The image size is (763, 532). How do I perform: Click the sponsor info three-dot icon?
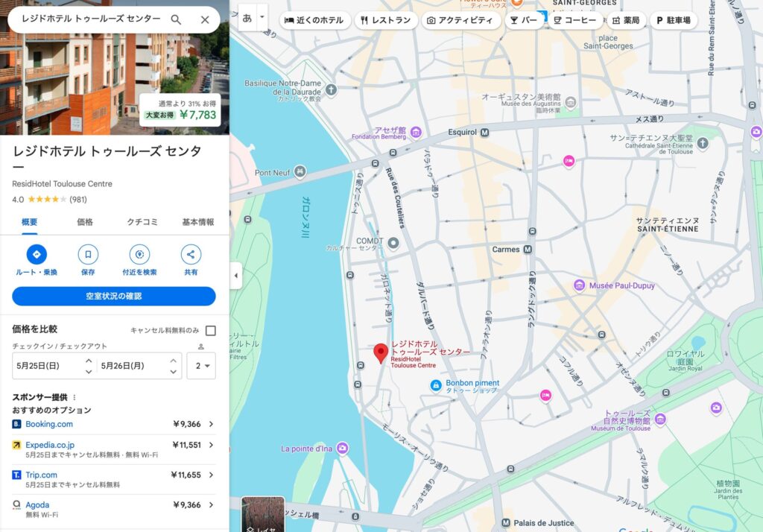(x=74, y=398)
